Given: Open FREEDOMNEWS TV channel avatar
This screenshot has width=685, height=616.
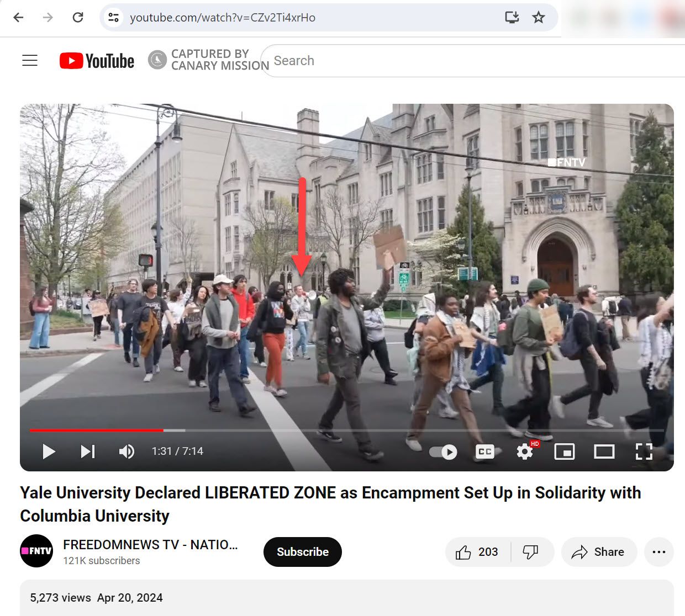Looking at the screenshot, I should click(36, 551).
